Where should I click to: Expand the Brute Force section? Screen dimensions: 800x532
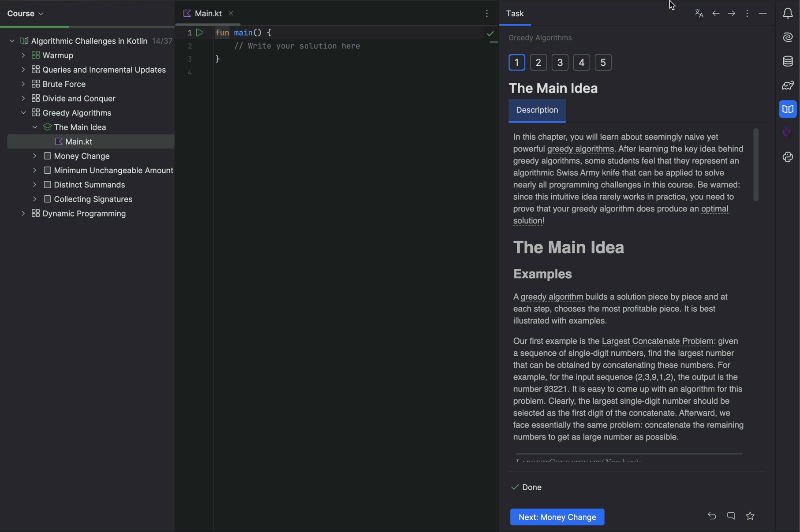tap(23, 84)
